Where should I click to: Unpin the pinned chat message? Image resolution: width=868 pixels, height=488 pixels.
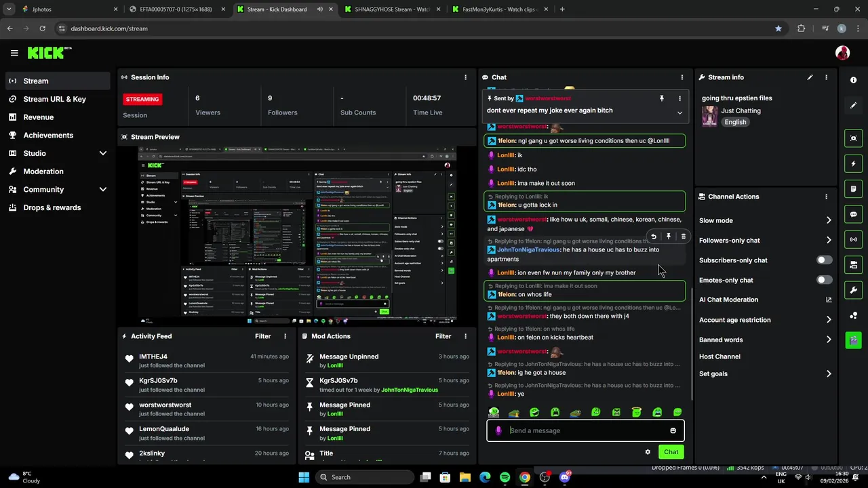662,98
